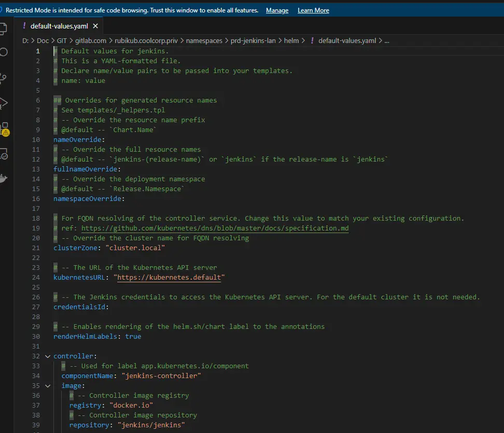
Task: Click the breadcrumb ellipsis for symbols
Action: coord(387,41)
